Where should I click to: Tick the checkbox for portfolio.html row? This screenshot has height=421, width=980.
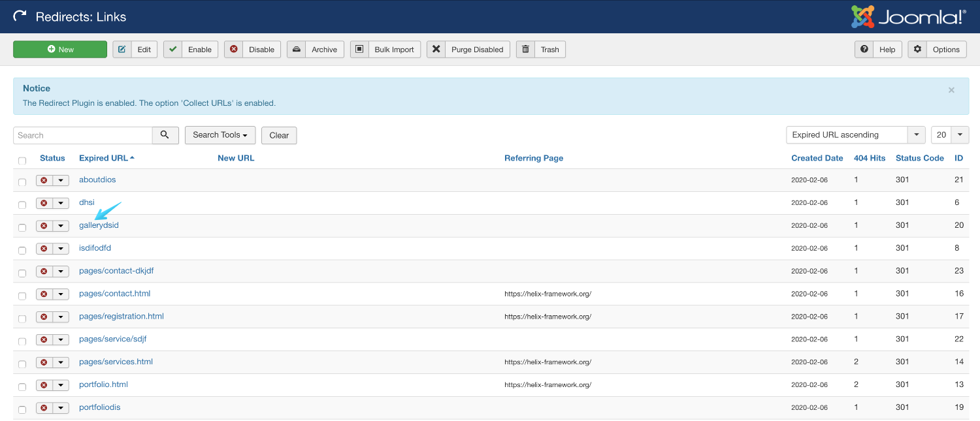click(22, 387)
